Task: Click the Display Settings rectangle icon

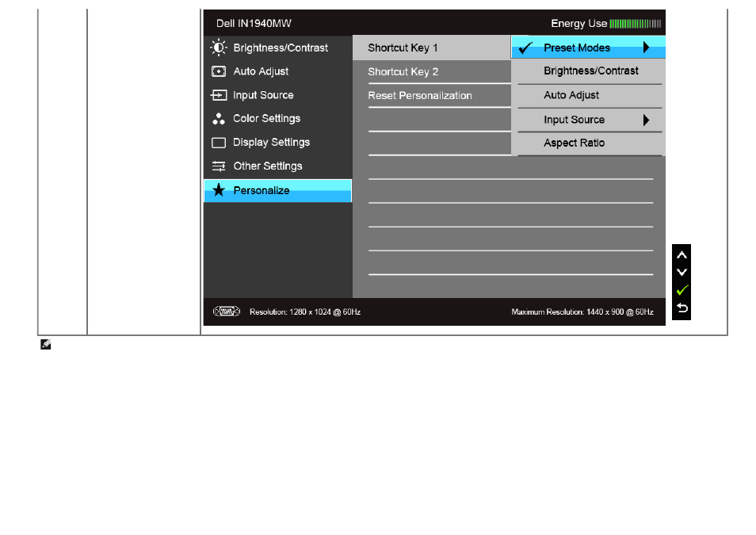Action: (219, 143)
